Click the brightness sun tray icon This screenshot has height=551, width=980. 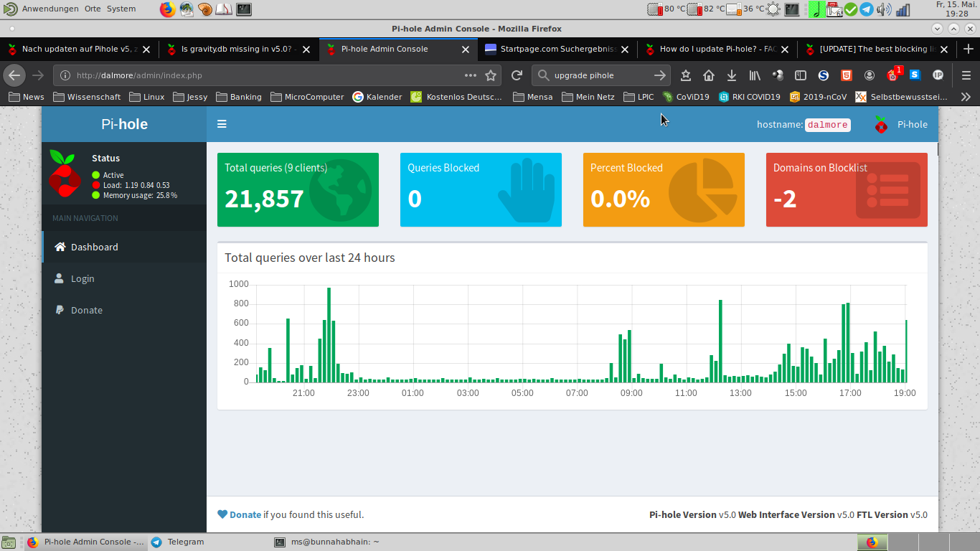pos(773,9)
